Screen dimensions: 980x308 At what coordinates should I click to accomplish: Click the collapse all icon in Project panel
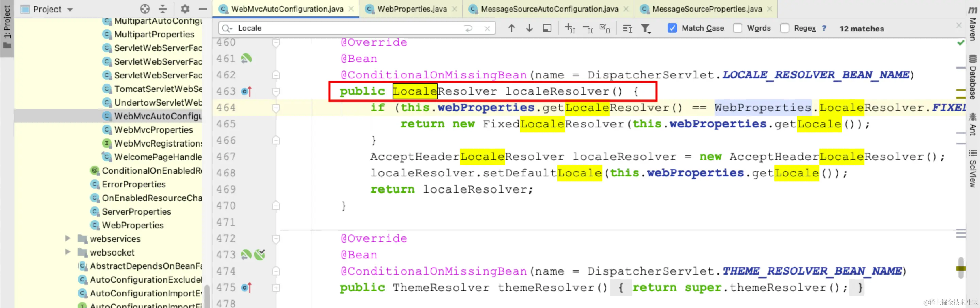[x=163, y=9]
